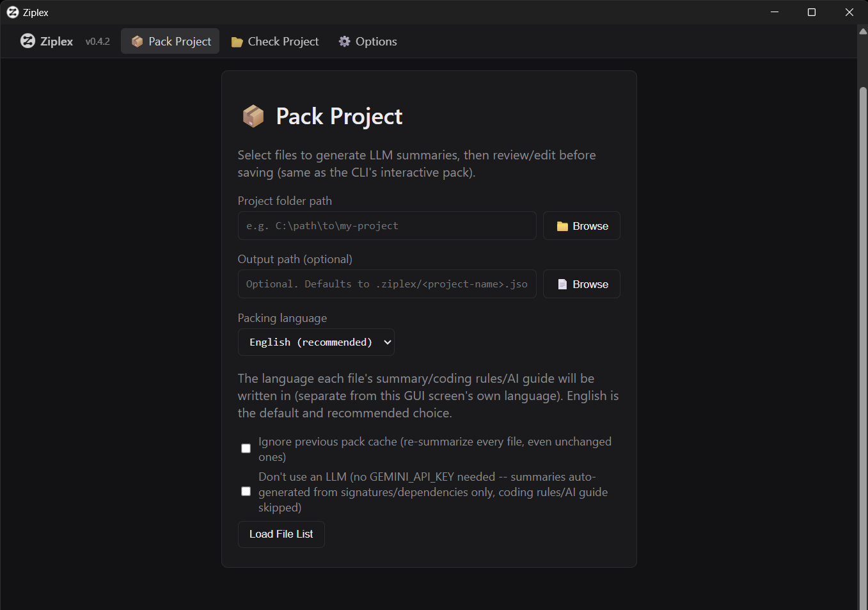Minimize the Ziplex window
This screenshot has width=868, height=610.
[775, 12]
